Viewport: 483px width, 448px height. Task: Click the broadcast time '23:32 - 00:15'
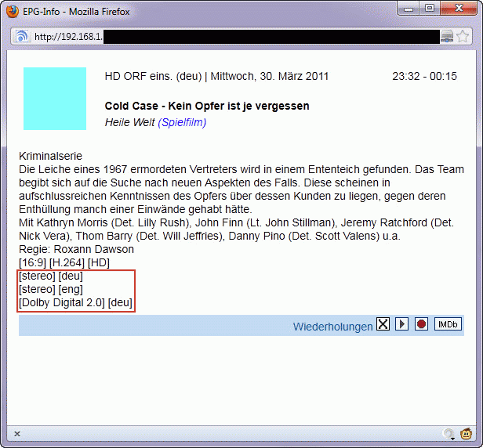click(x=424, y=76)
